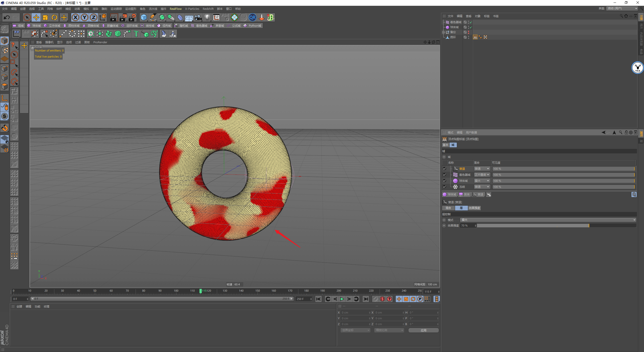This screenshot has width=644, height=352.
Task: Click the MoText T icon
Action: coord(136,34)
